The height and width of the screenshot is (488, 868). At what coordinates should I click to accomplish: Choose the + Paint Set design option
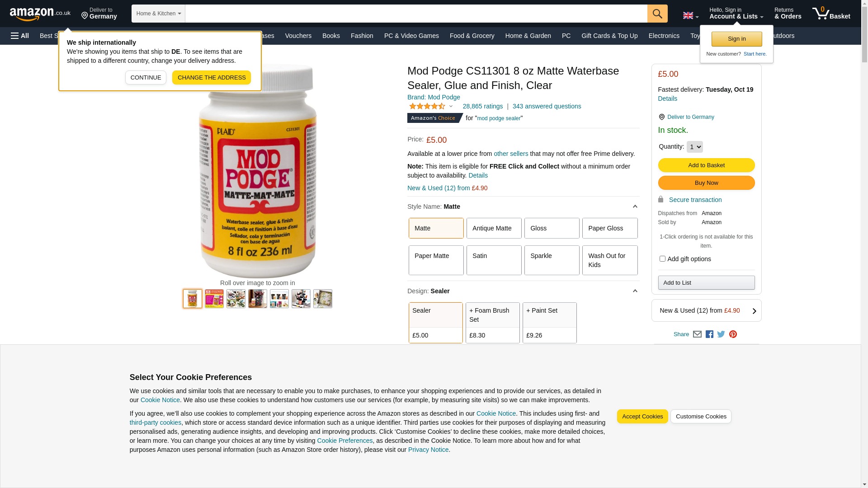[x=549, y=323]
